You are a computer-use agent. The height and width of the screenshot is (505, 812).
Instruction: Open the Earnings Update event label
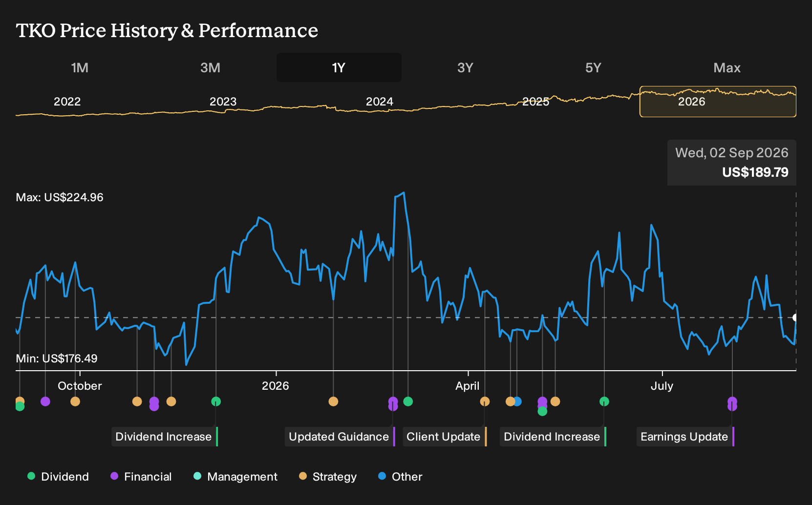tap(685, 437)
